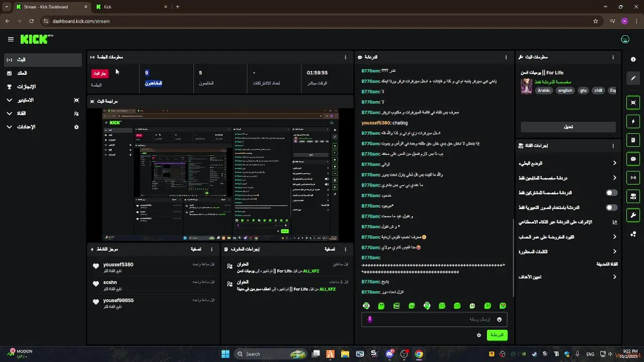Click the broadcast signal icon in the right toolbar
Screen dimensions: 644x362
click(x=633, y=177)
